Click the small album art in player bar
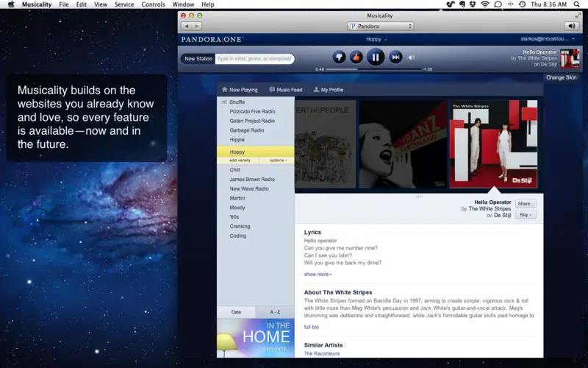Viewport: 588px width, 368px height. 570,58
